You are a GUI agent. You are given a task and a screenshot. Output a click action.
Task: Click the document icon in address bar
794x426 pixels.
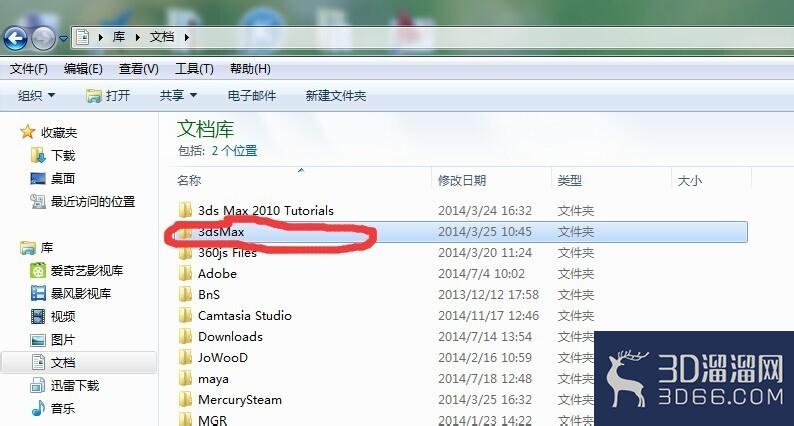pyautogui.click(x=82, y=37)
